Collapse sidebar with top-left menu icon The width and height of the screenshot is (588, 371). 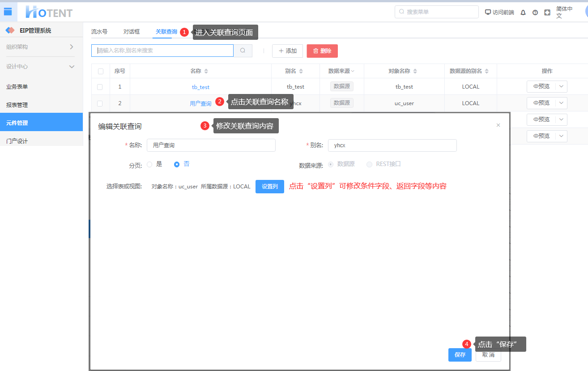8,12
